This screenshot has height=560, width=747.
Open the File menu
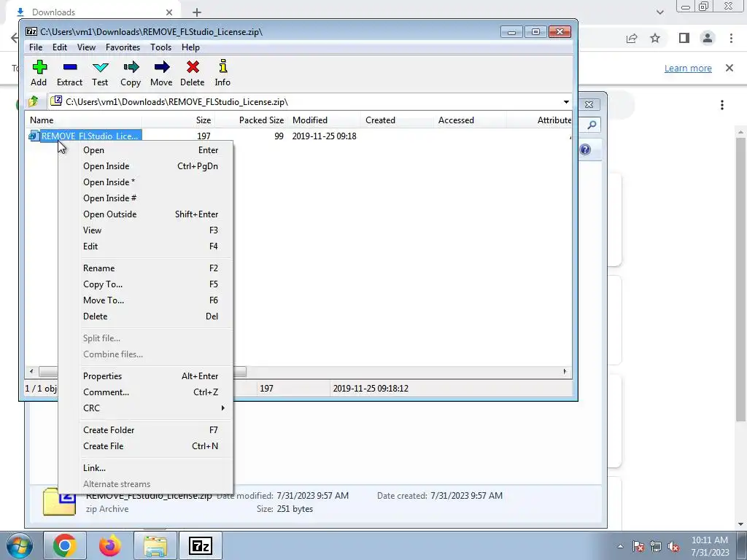[35, 47]
